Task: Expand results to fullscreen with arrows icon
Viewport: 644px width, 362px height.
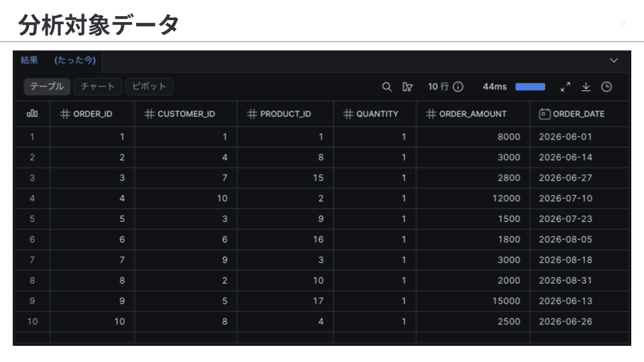Action: (566, 86)
